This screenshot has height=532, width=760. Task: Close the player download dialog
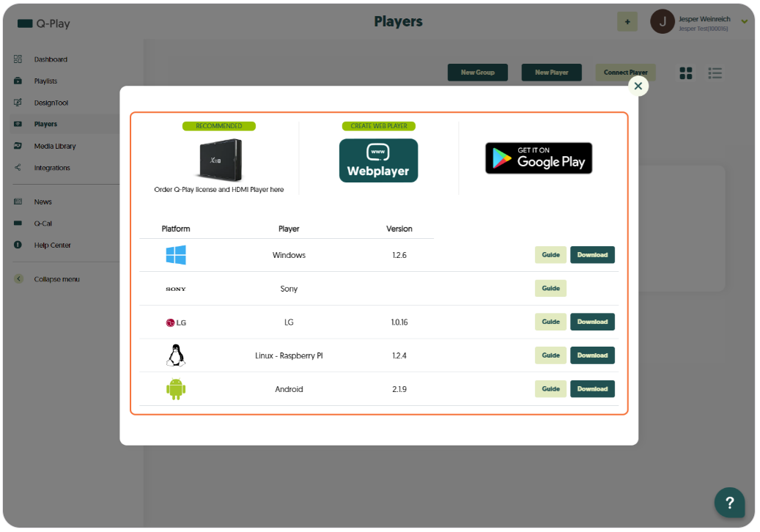pos(638,86)
